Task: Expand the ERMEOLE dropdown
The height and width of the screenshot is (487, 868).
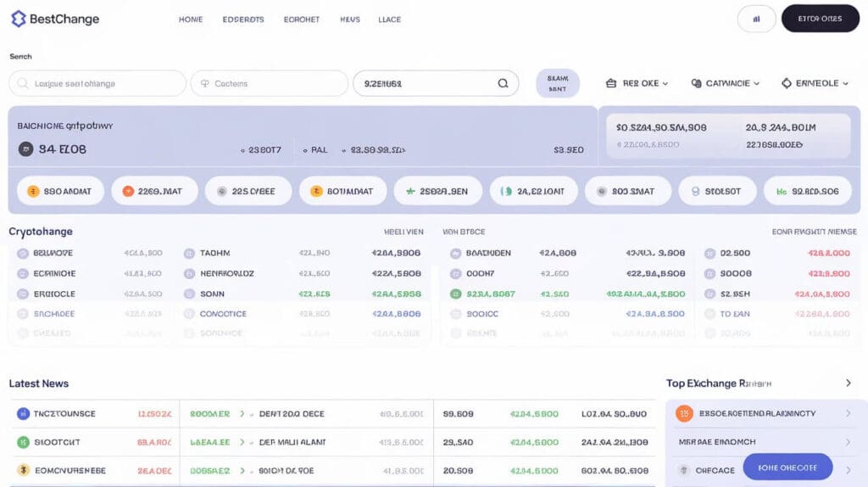Action: click(815, 84)
